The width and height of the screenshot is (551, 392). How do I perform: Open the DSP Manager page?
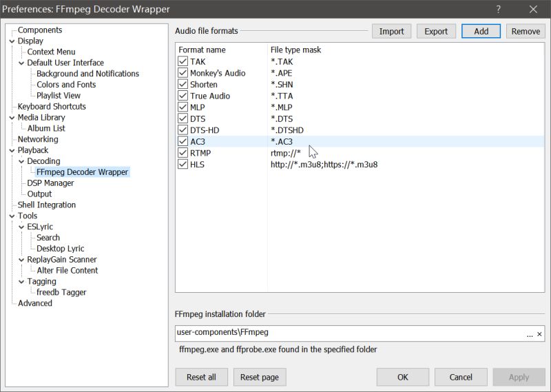[x=50, y=183]
